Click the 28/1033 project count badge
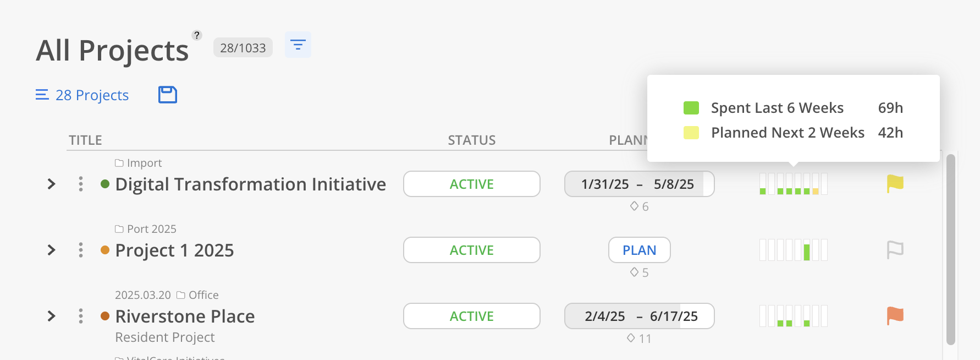Screen dimensions: 980x360 (243, 48)
